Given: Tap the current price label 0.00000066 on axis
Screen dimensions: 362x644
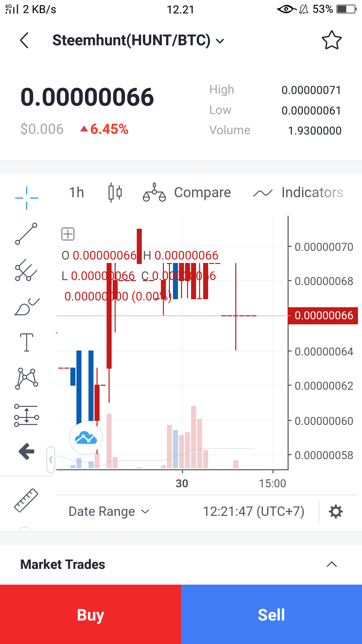Looking at the screenshot, I should (323, 316).
